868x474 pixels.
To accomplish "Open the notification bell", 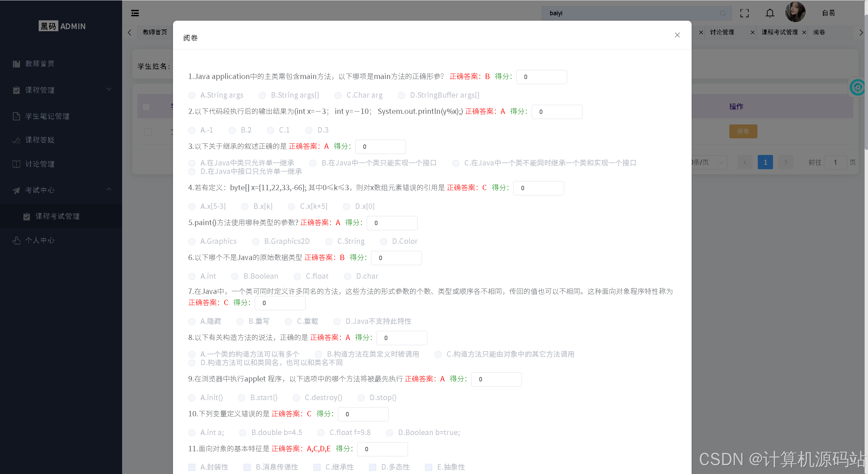I will tap(769, 13).
